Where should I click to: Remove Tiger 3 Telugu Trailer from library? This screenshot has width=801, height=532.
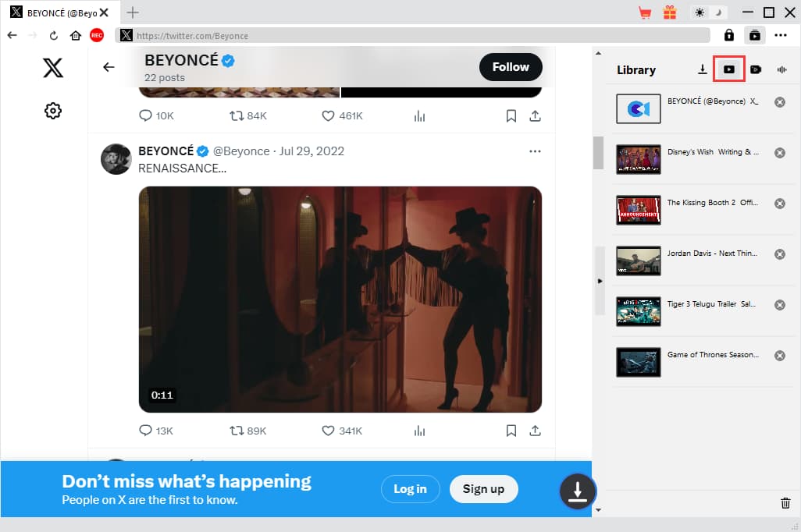coord(780,305)
